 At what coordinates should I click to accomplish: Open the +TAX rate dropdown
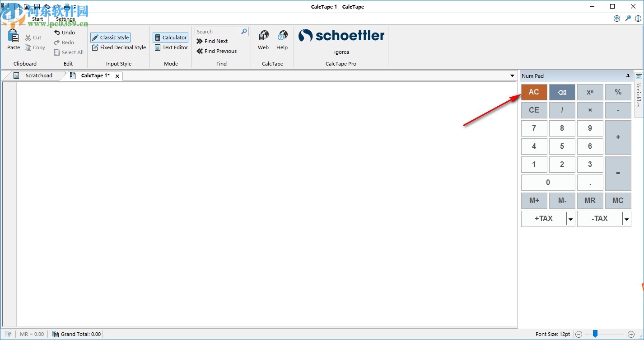click(571, 219)
